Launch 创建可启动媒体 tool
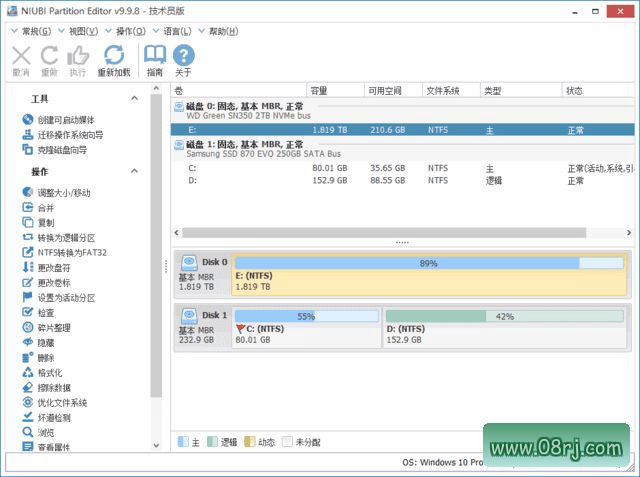This screenshot has height=477, width=640. pyautogui.click(x=58, y=120)
